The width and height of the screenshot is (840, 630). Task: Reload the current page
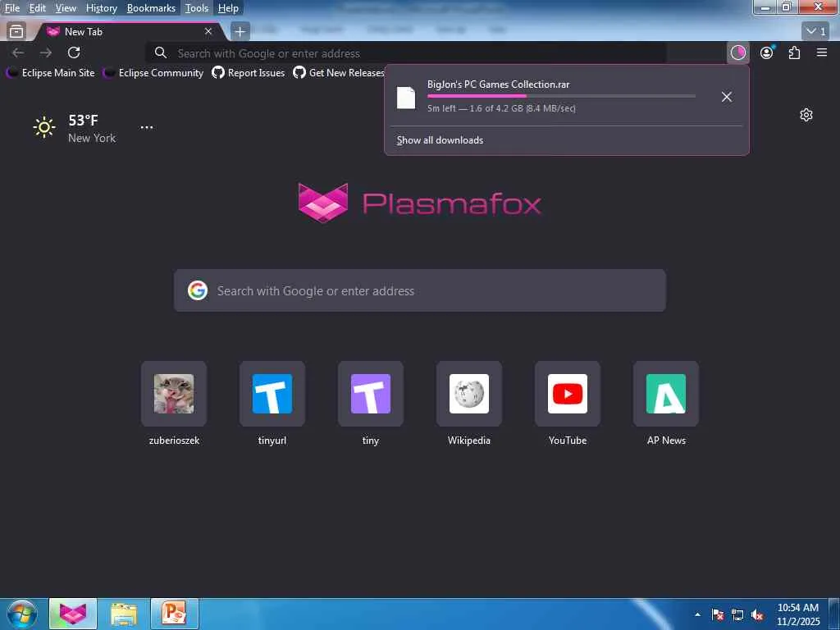pos(74,52)
